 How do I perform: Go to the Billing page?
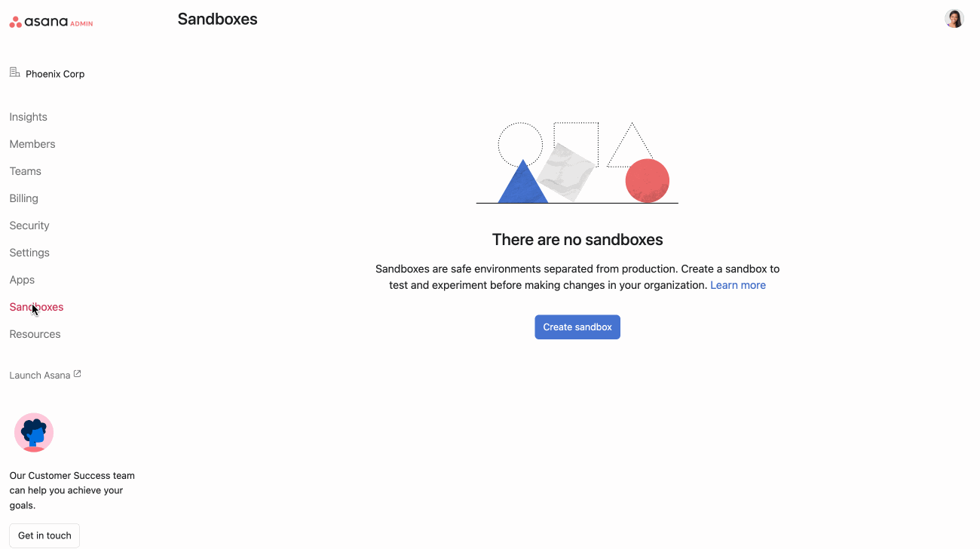click(x=23, y=198)
